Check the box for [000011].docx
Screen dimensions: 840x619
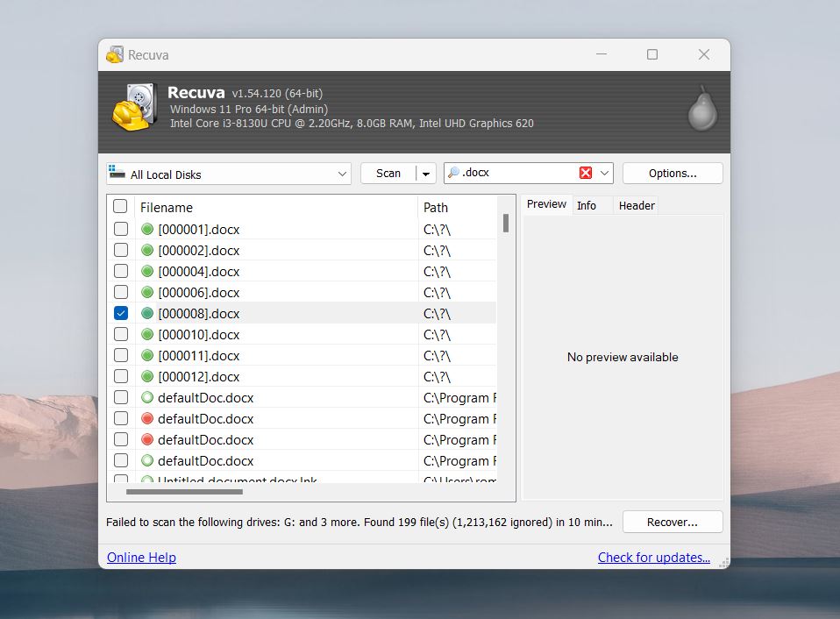[121, 355]
